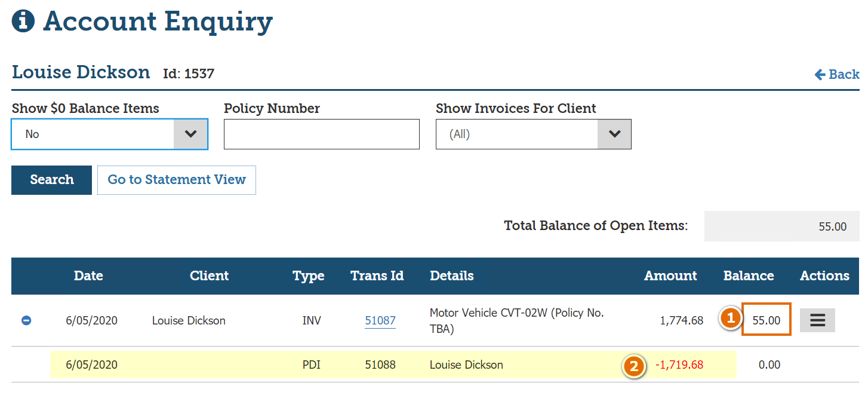The image size is (868, 395).
Task: Open the hamburger Actions menu for invoice
Action: point(817,320)
